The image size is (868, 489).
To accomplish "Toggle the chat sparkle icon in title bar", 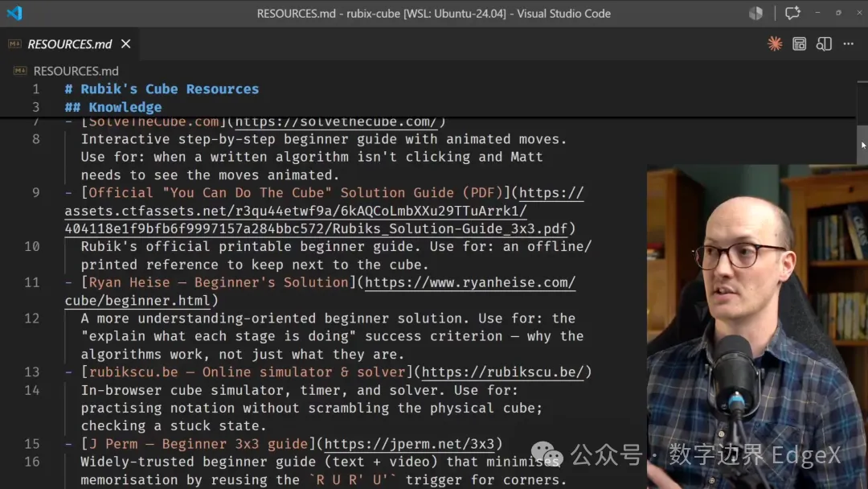I will [792, 13].
